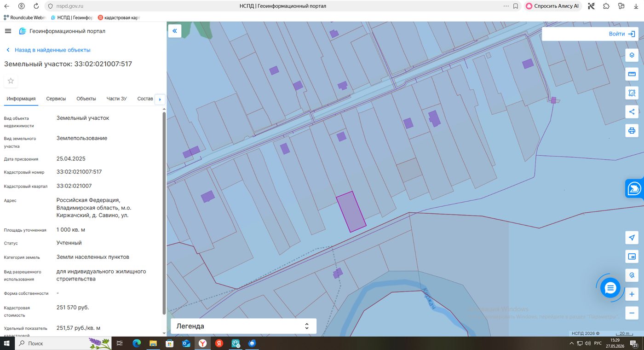Switch to the Сервисы tab

click(x=56, y=99)
